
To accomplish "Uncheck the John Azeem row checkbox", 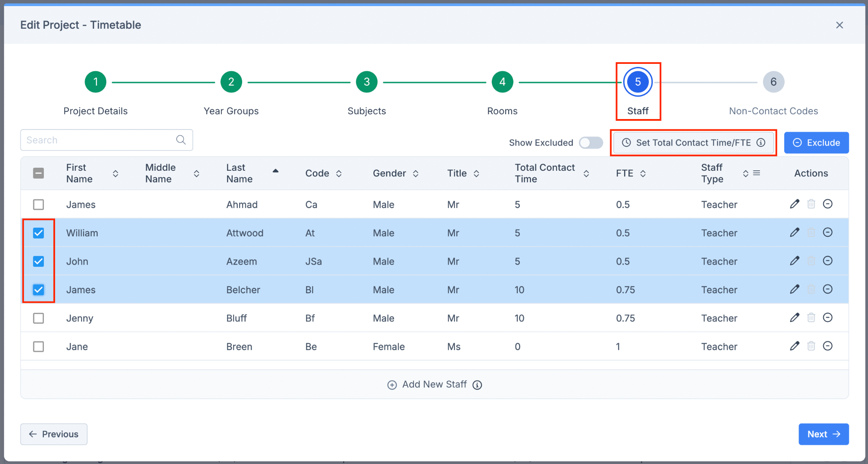I will pyautogui.click(x=39, y=261).
